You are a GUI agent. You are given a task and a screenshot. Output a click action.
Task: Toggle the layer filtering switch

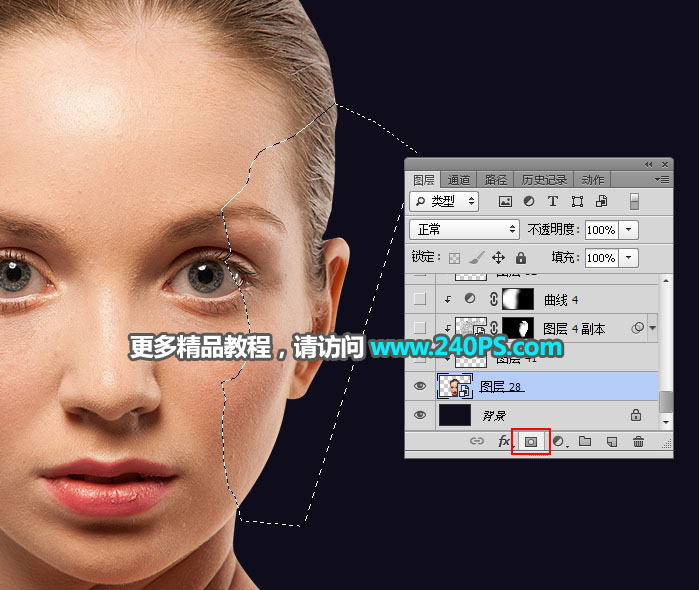634,202
